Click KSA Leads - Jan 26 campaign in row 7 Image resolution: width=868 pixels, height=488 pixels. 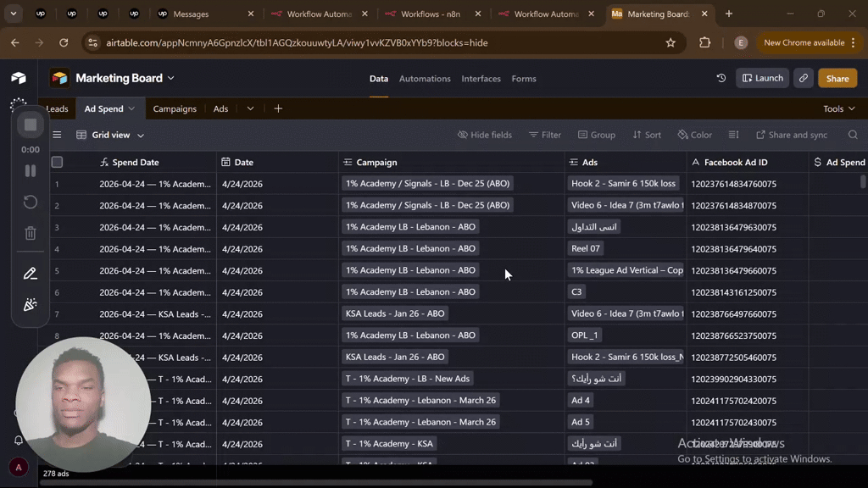point(395,313)
